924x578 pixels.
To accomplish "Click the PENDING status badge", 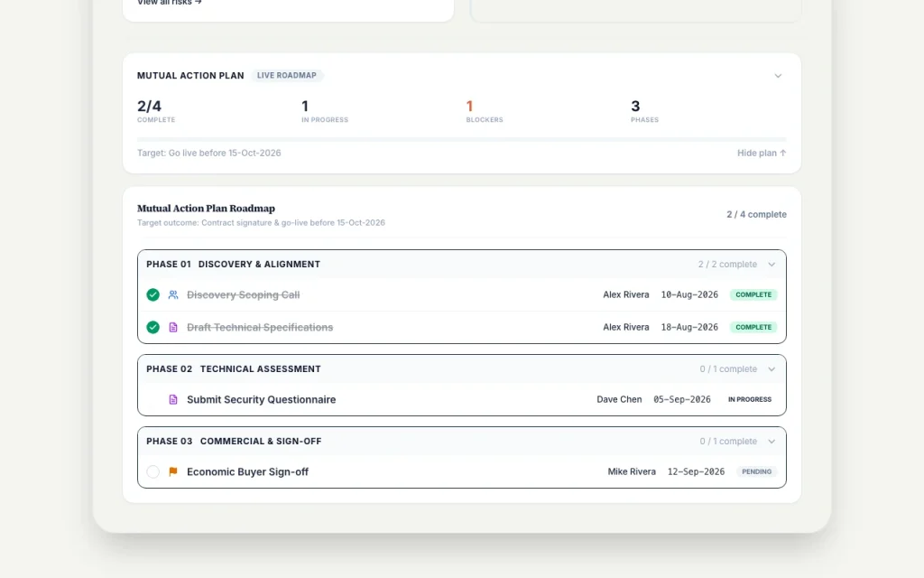I will 757,471.
